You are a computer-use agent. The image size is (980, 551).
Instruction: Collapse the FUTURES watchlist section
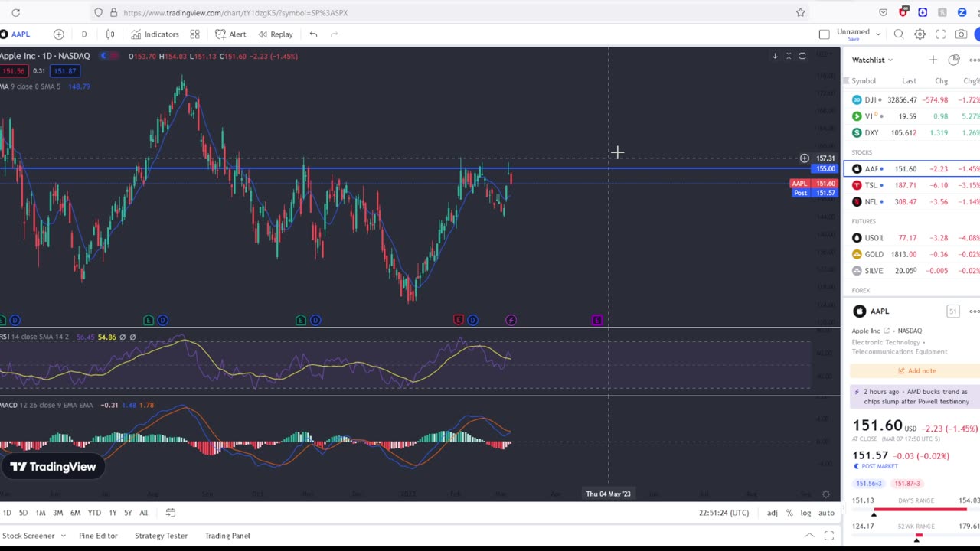[x=864, y=221]
